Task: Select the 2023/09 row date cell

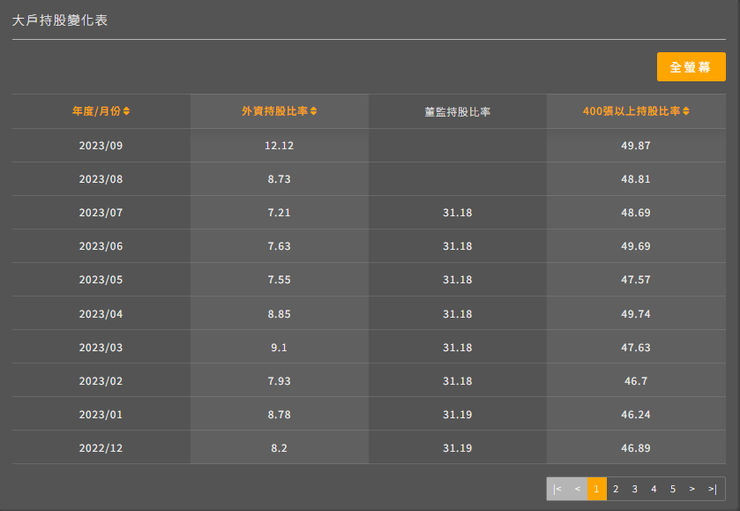Action: click(100, 146)
